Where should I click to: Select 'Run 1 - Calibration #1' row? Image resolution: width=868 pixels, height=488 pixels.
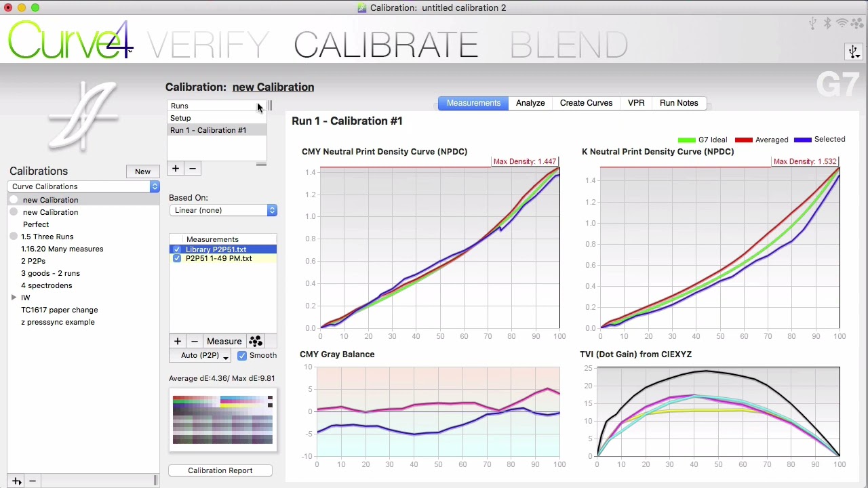point(217,130)
